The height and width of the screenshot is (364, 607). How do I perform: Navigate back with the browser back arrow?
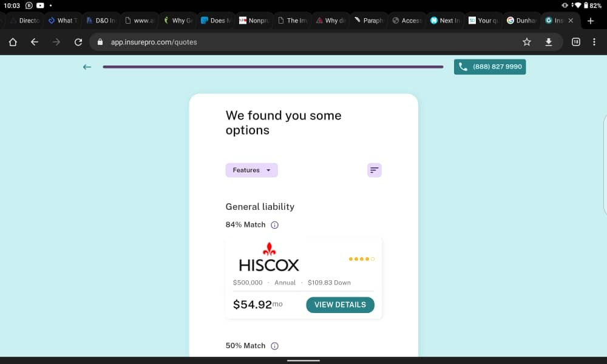pos(35,42)
